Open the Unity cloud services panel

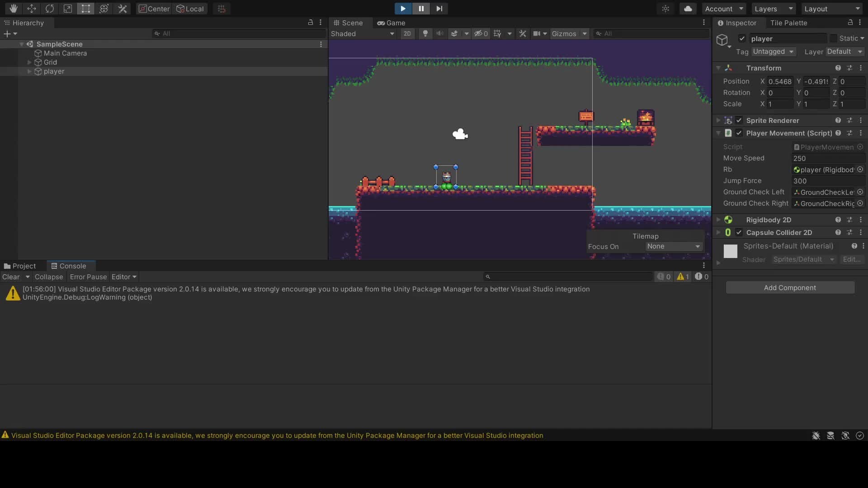click(x=688, y=8)
